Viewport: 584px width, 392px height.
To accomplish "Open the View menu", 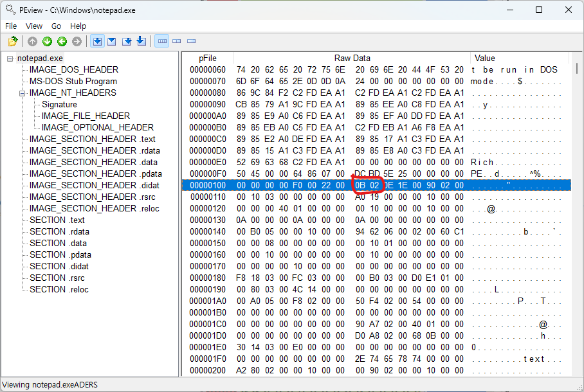I will (34, 26).
